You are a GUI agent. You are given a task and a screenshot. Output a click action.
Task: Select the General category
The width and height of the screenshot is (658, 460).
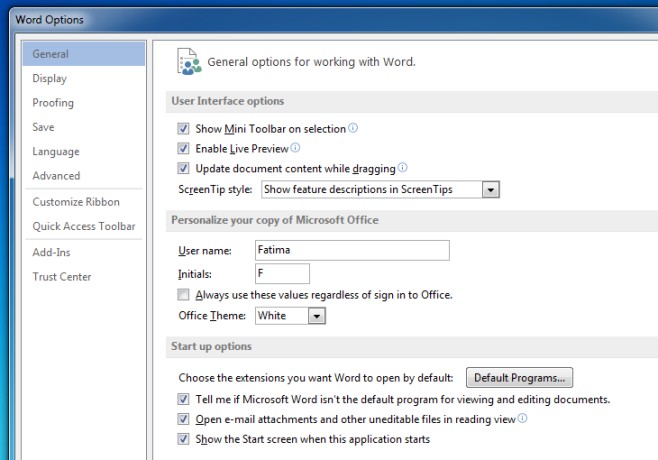pos(84,54)
